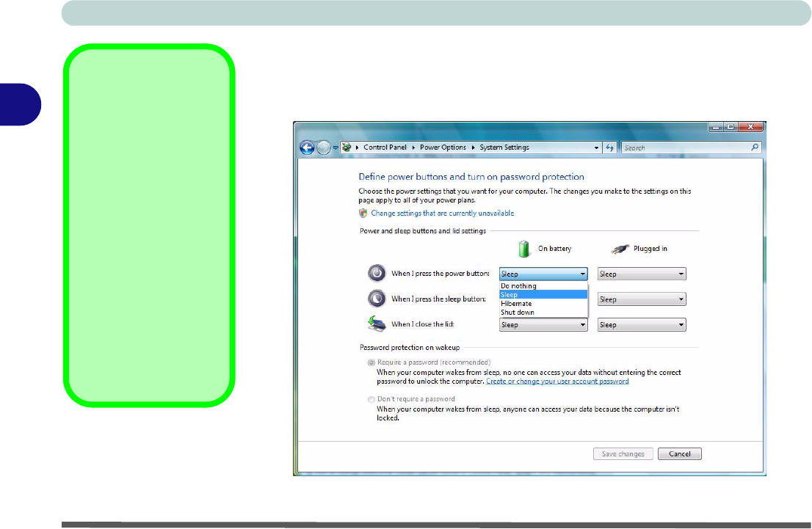Image resolution: width=812 pixels, height=529 pixels.
Task: Refresh the page with the address bar button
Action: [x=609, y=147]
